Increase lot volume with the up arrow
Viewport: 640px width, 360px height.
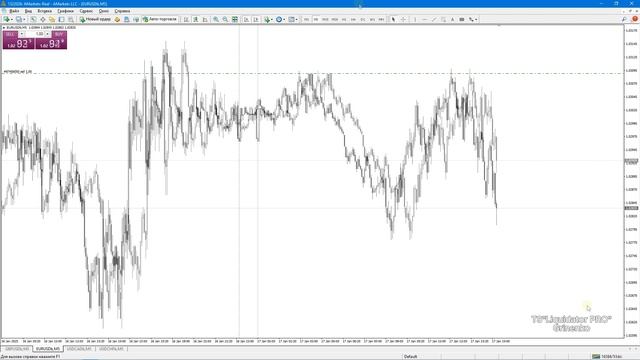[48, 34]
